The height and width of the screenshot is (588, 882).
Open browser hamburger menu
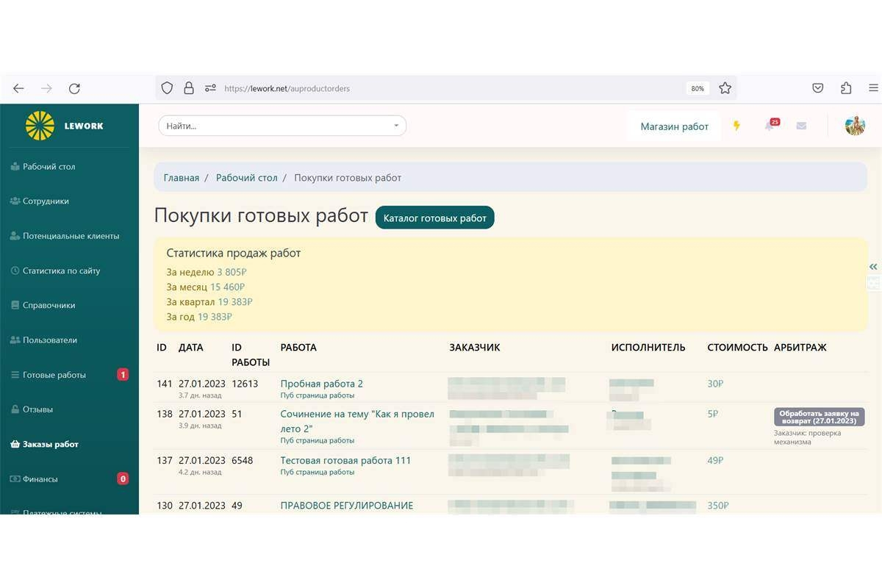(873, 88)
